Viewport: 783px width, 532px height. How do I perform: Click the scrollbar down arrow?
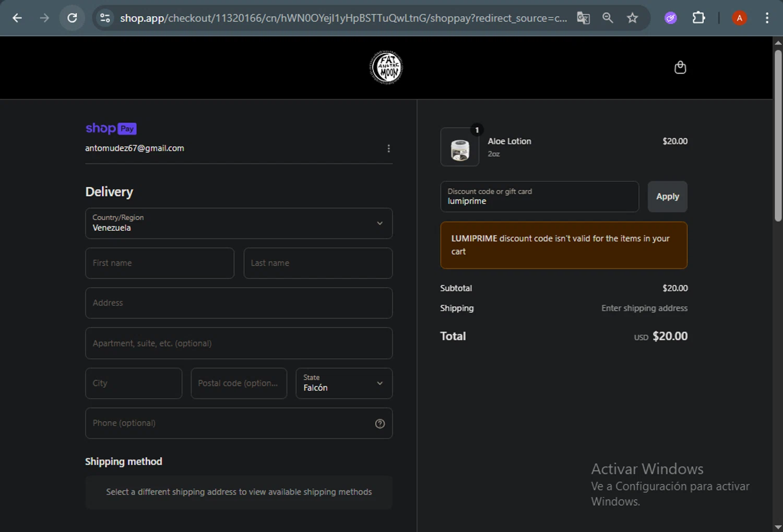[x=778, y=527]
